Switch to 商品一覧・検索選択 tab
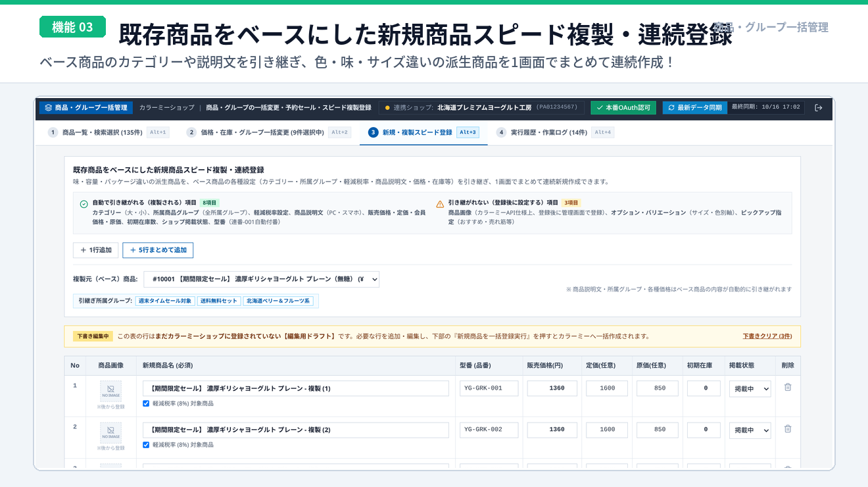 pos(108,132)
